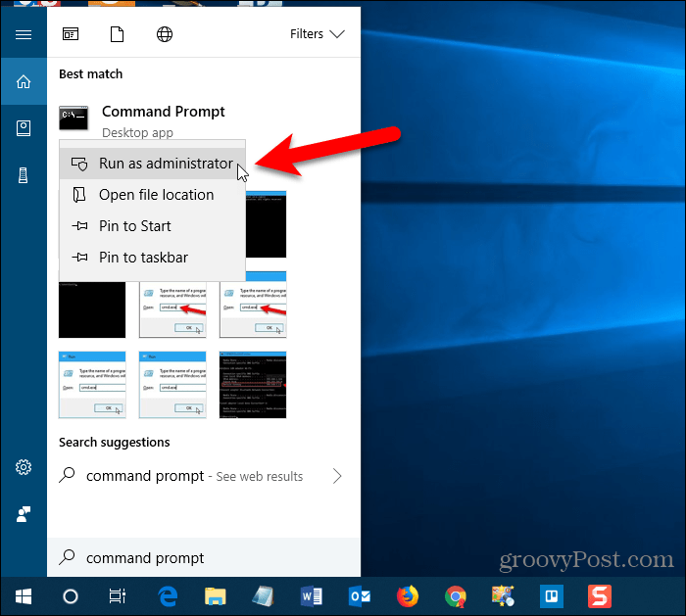Launch Word from taskbar
Screen dimensions: 686x616
pyautogui.click(x=311, y=596)
